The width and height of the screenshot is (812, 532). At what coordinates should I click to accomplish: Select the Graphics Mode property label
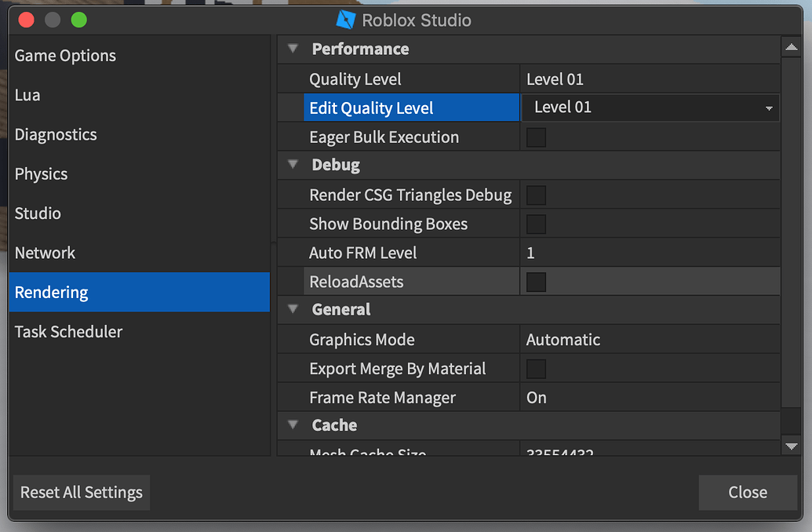coord(362,339)
